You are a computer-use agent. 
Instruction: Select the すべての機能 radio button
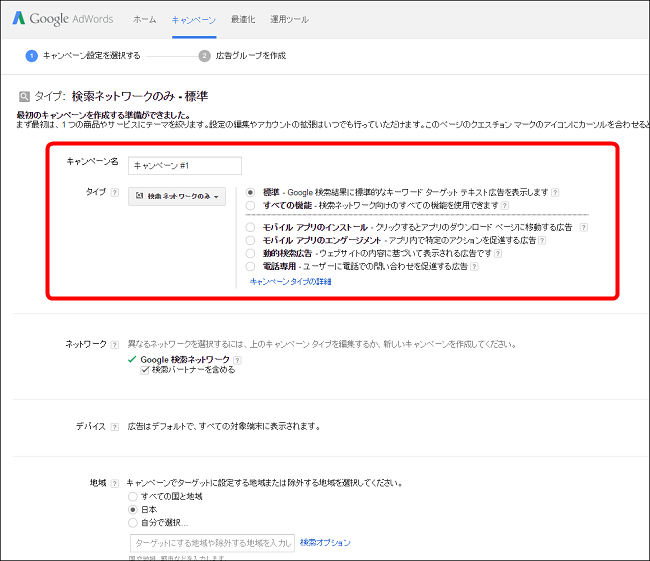click(250, 205)
